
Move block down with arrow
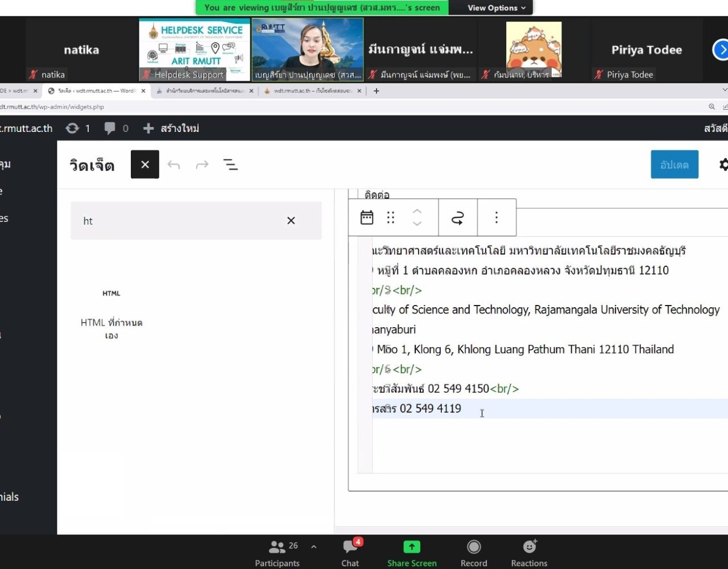tap(417, 224)
